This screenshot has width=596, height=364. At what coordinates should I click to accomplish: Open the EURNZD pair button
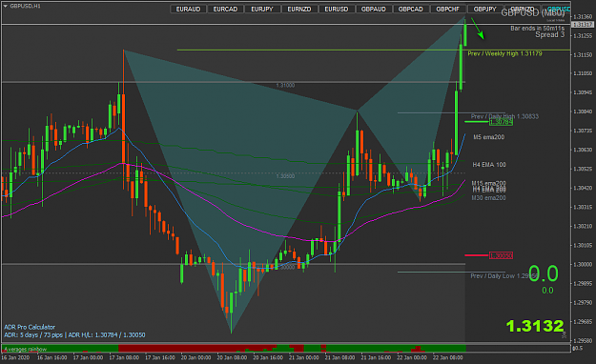click(x=299, y=10)
